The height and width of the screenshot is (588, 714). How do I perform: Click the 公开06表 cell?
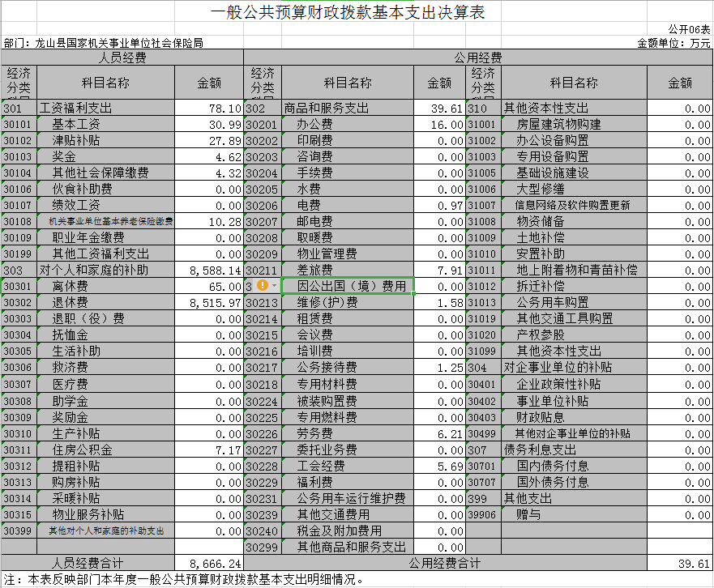tap(689, 30)
